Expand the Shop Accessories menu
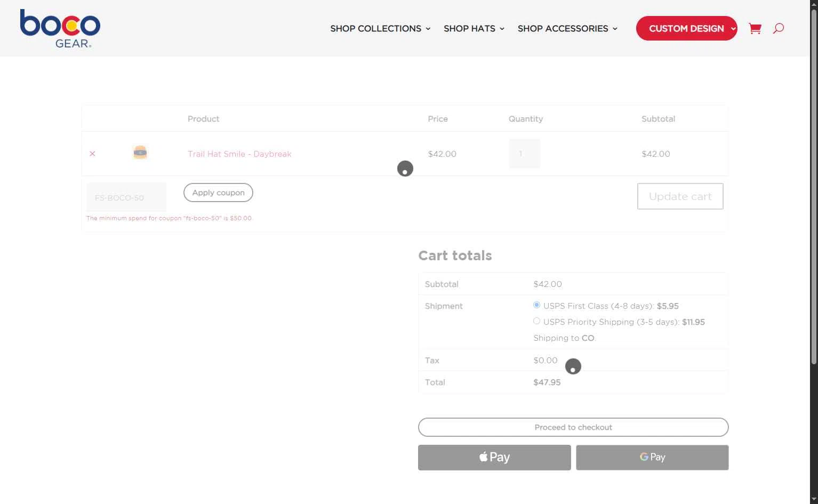The width and height of the screenshot is (818, 504). [567, 29]
